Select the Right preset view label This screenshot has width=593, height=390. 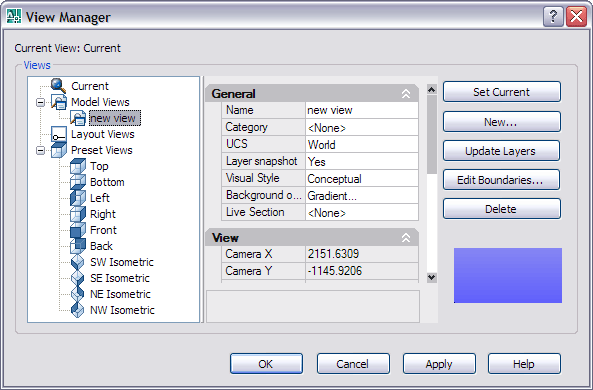tap(103, 214)
